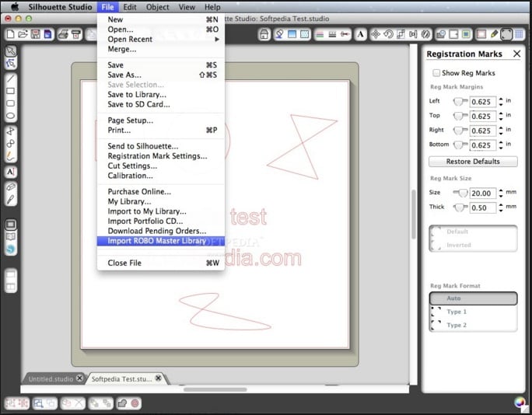Choose Import ROBO Master Library
Viewport: 532px width, 415px height.
(x=161, y=241)
